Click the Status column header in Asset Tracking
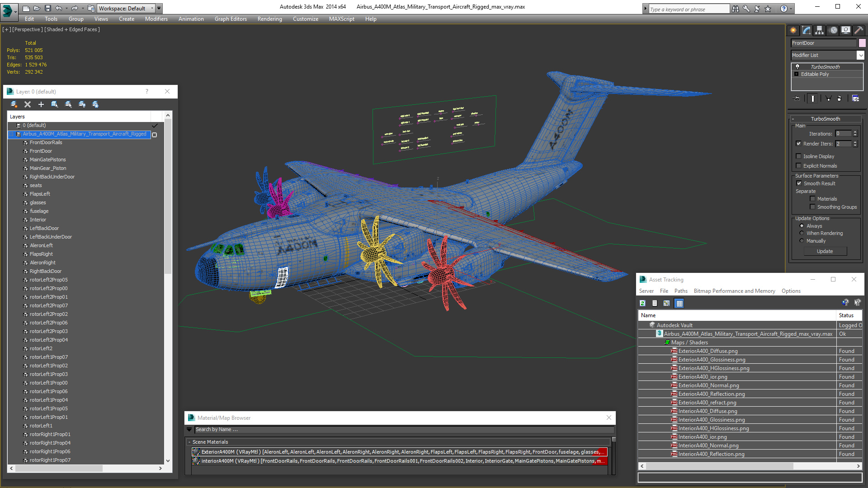The image size is (868, 488). pyautogui.click(x=849, y=315)
